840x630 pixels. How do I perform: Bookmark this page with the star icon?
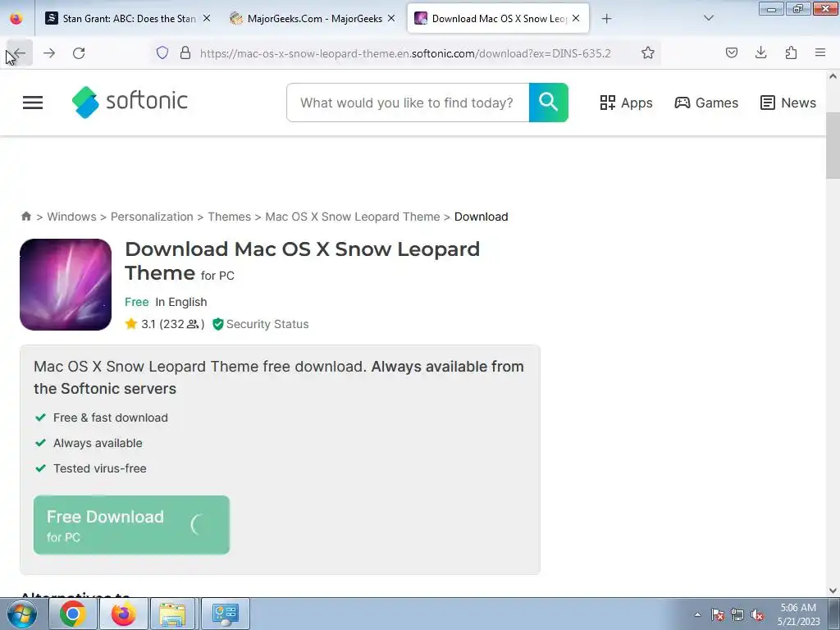(x=648, y=52)
